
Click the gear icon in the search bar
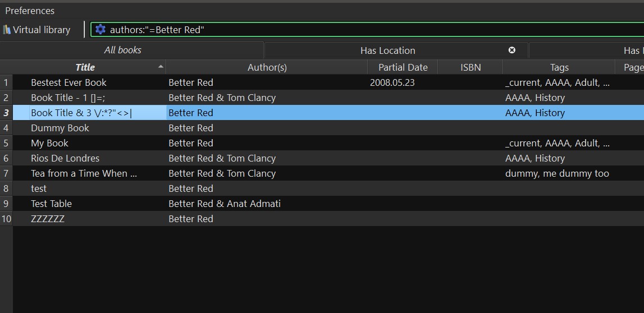pyautogui.click(x=101, y=30)
